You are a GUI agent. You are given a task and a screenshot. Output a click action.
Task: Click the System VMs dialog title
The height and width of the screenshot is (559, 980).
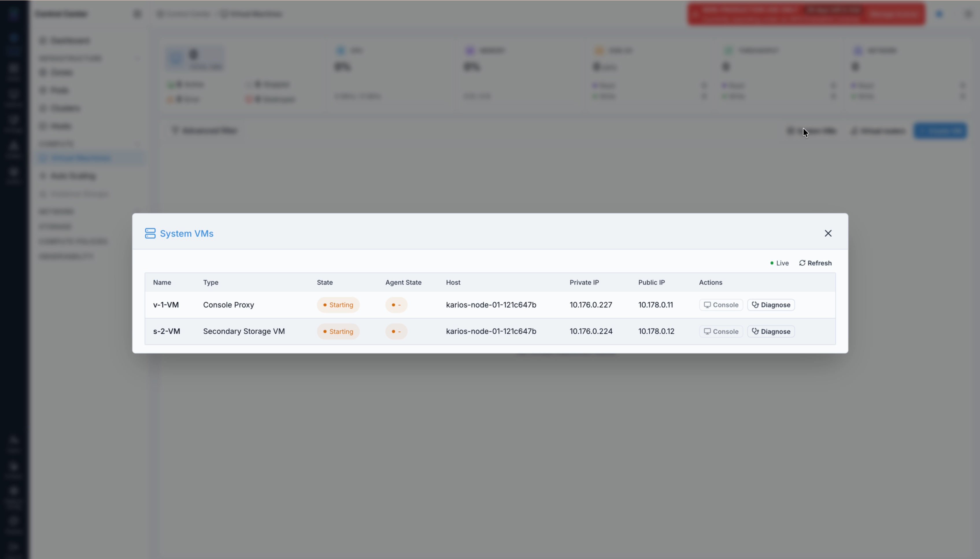pos(186,233)
